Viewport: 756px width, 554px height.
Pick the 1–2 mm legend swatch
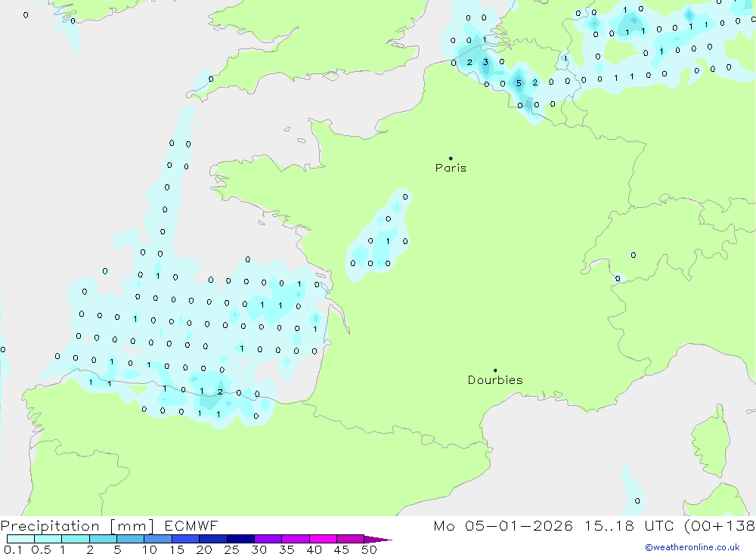(x=76, y=539)
